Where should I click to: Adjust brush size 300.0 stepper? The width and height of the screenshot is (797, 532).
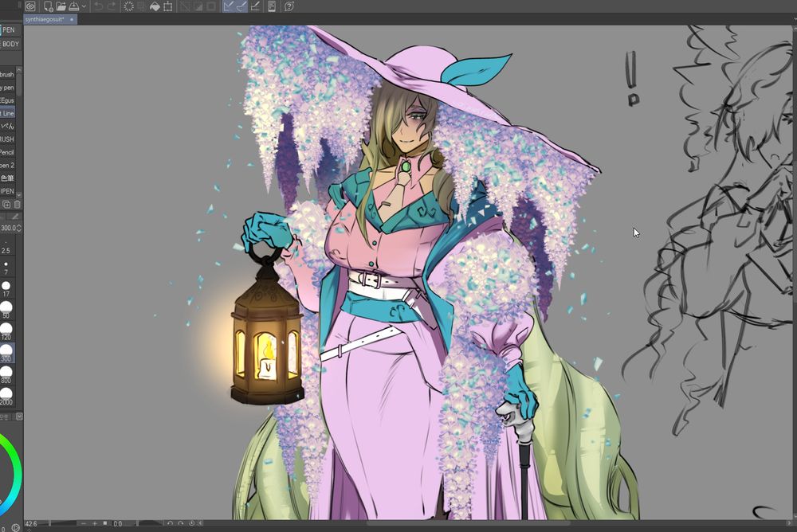19,228
